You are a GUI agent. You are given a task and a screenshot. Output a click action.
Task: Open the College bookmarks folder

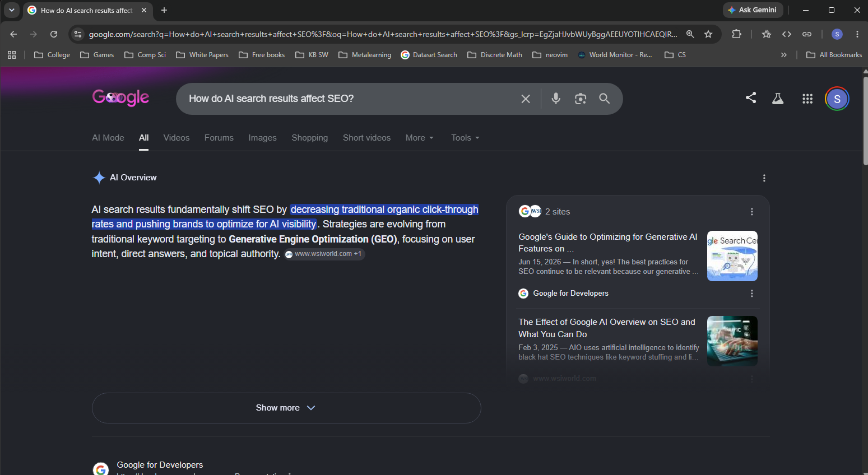(52, 55)
